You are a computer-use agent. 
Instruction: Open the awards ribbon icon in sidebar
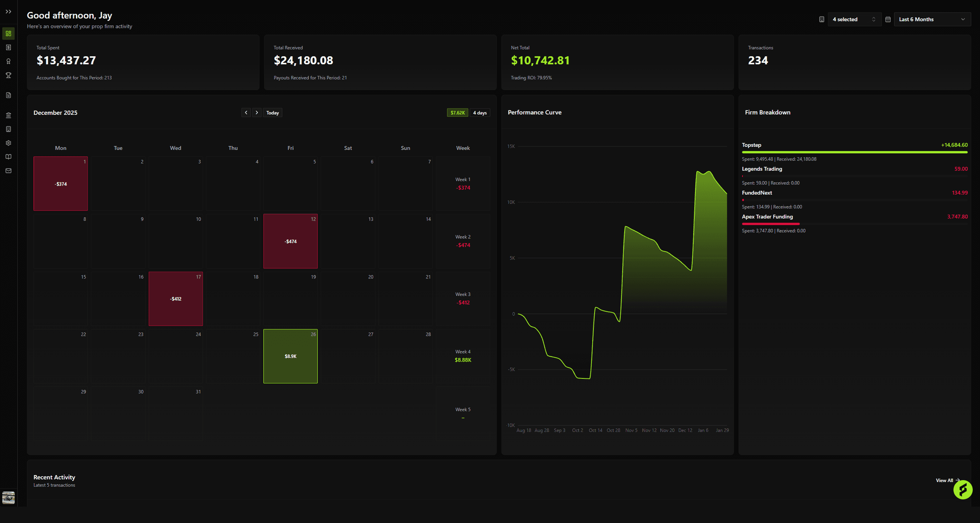pyautogui.click(x=8, y=61)
